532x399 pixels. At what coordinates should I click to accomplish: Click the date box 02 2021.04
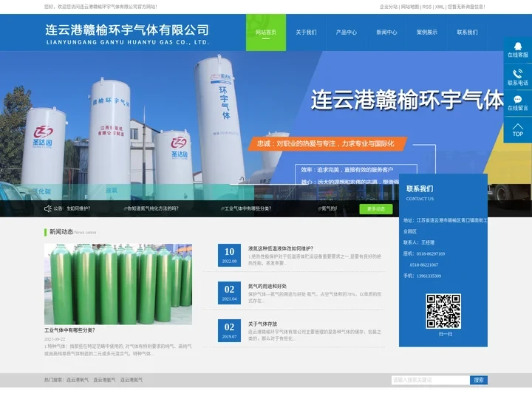(229, 293)
